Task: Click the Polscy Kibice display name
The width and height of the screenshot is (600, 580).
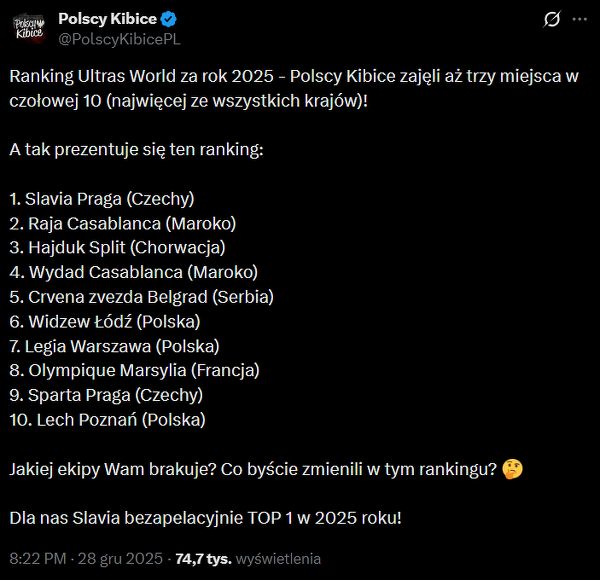Action: point(106,18)
